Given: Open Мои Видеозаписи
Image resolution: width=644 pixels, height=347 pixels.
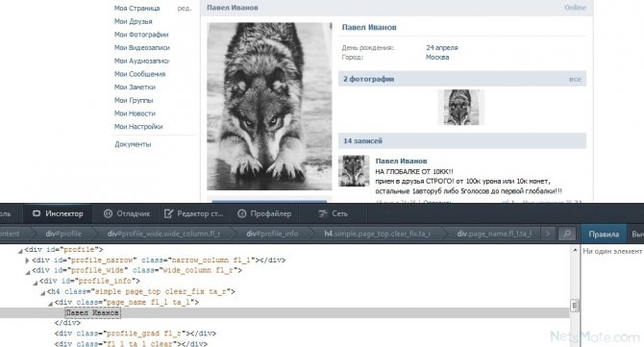Looking at the screenshot, I should tap(141, 48).
